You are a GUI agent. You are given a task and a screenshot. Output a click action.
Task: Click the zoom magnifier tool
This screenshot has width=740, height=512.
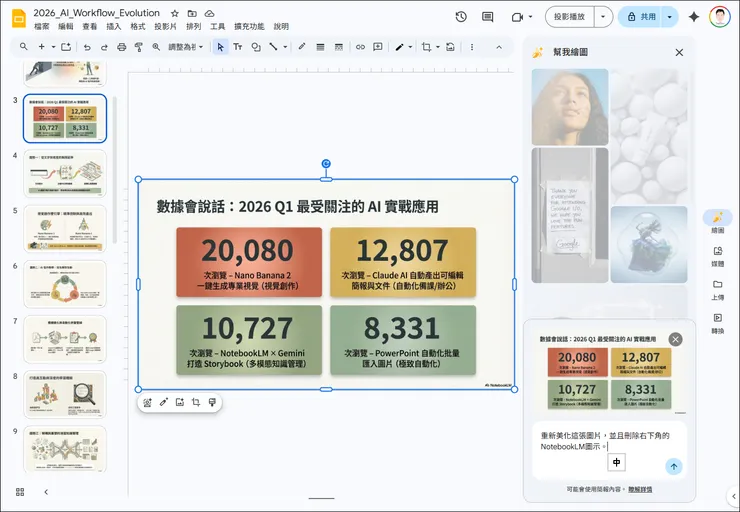point(156,47)
